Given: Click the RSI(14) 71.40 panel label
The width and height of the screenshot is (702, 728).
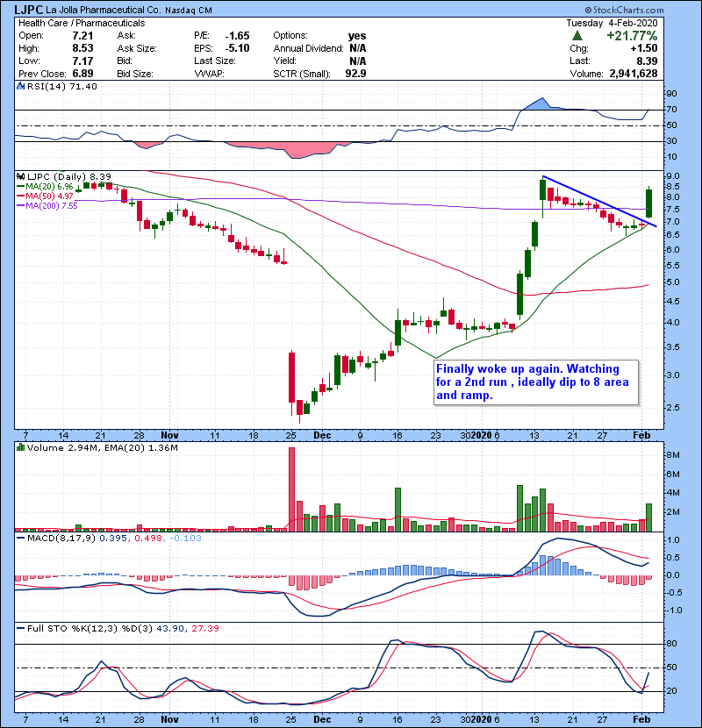Looking at the screenshot, I should tap(62, 86).
